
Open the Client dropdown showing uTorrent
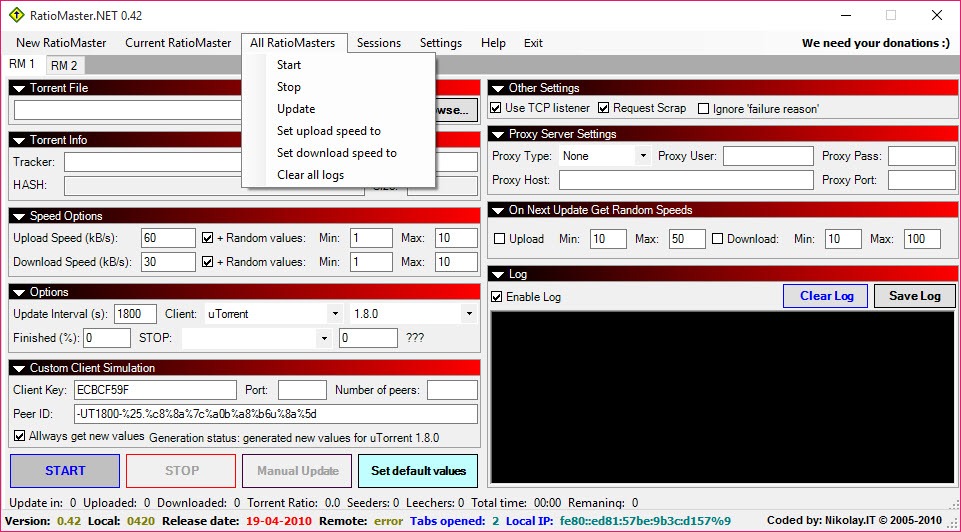(x=274, y=314)
